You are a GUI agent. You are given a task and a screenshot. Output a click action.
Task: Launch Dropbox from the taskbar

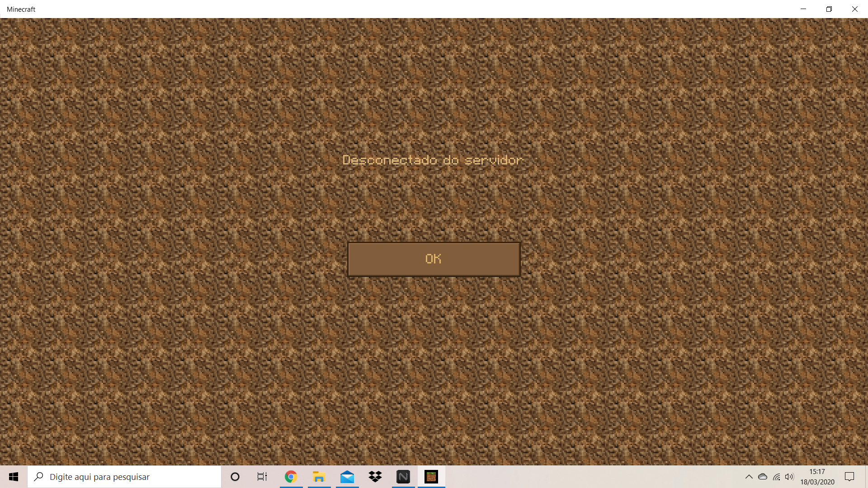[375, 477]
